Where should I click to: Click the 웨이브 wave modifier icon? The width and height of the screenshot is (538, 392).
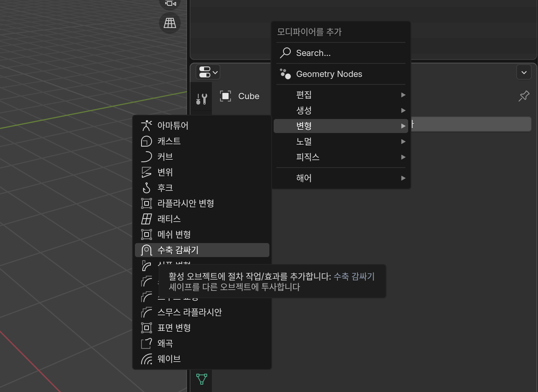[147, 359]
